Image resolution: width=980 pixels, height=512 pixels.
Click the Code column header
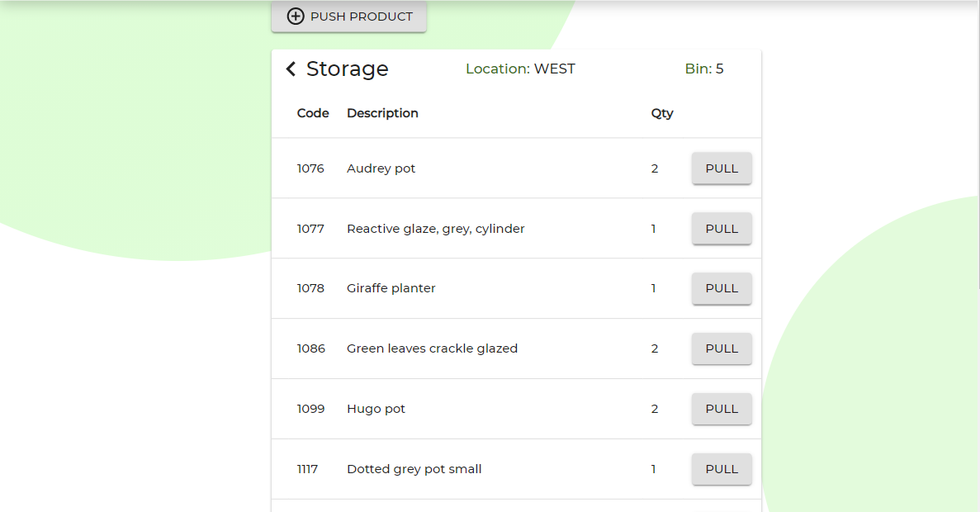313,113
